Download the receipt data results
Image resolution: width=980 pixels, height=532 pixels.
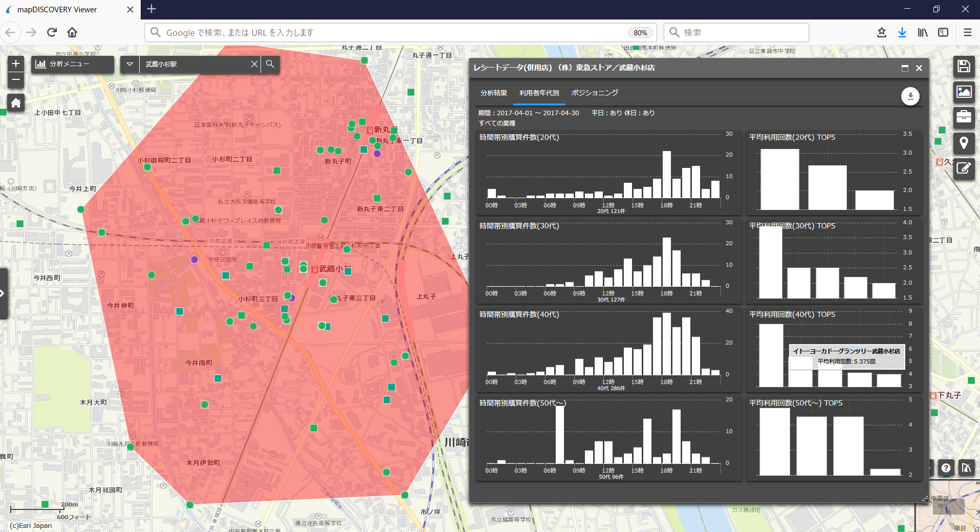(910, 96)
